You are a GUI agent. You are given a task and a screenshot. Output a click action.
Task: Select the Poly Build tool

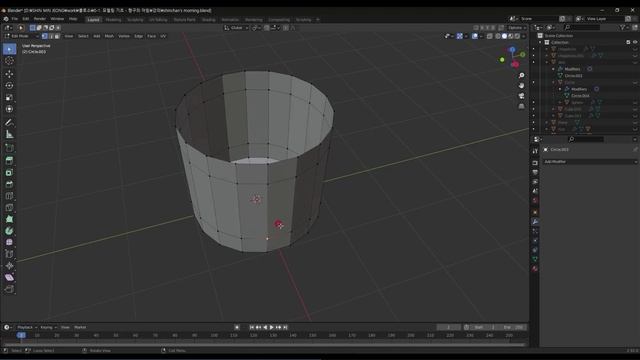[9, 219]
